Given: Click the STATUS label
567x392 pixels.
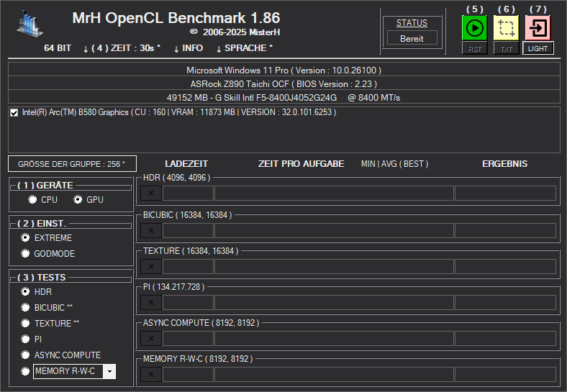Looking at the screenshot, I should point(412,23).
